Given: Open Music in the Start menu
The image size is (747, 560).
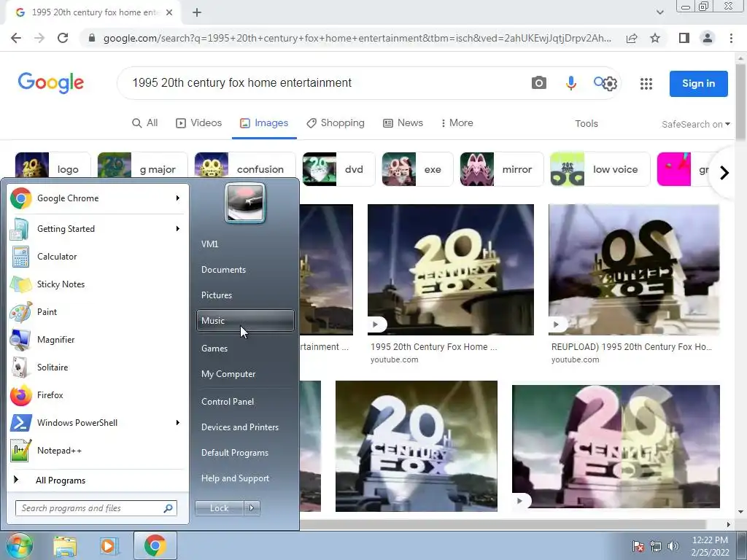Looking at the screenshot, I should 245,321.
